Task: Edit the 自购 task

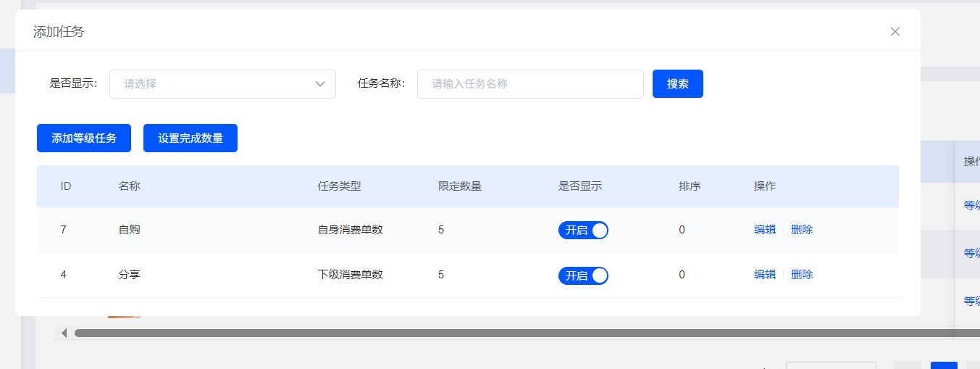Action: (x=765, y=230)
